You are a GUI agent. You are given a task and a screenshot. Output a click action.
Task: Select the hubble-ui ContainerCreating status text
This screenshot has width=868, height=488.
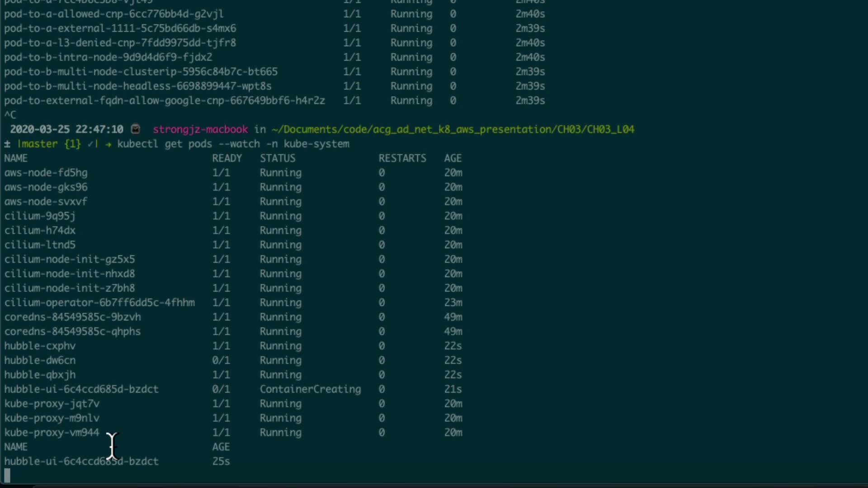[x=310, y=389]
